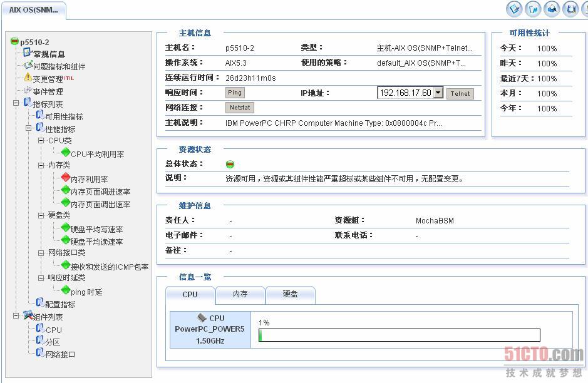Click the Telnet button

coord(460,93)
